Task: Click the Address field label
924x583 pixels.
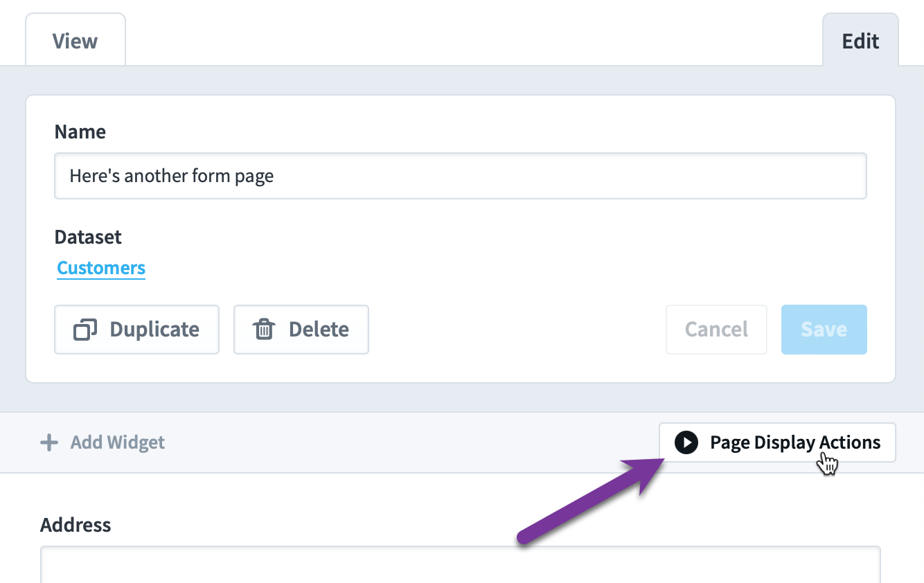Action: point(75,525)
